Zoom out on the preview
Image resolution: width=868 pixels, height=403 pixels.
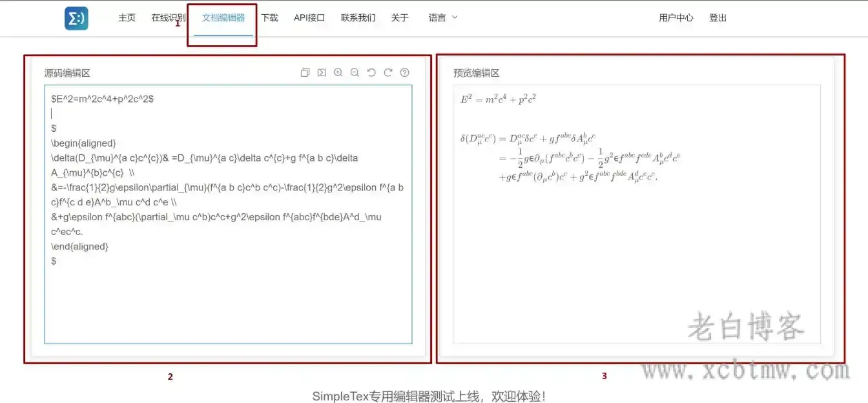(355, 72)
